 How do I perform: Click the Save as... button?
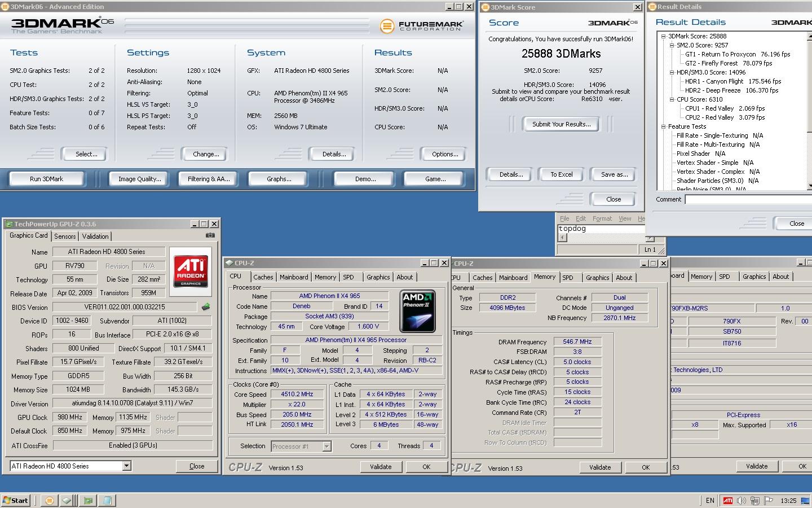[x=614, y=174]
